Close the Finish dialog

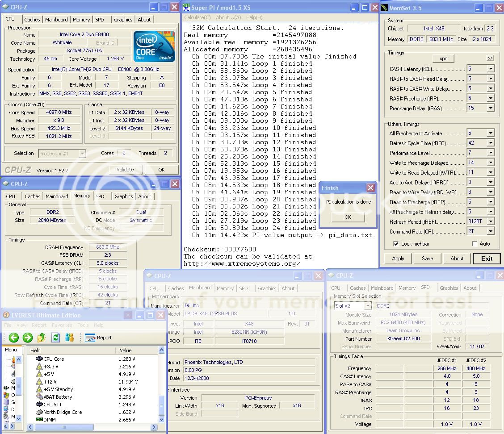370,188
